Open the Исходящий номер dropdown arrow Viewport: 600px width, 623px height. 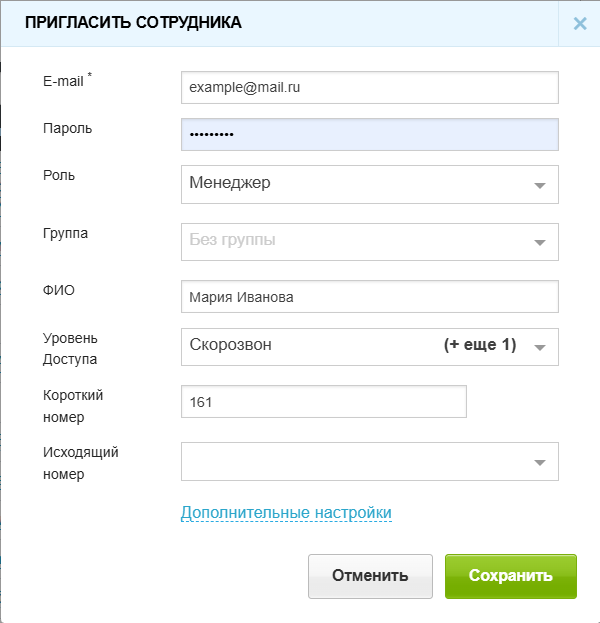[x=539, y=462]
